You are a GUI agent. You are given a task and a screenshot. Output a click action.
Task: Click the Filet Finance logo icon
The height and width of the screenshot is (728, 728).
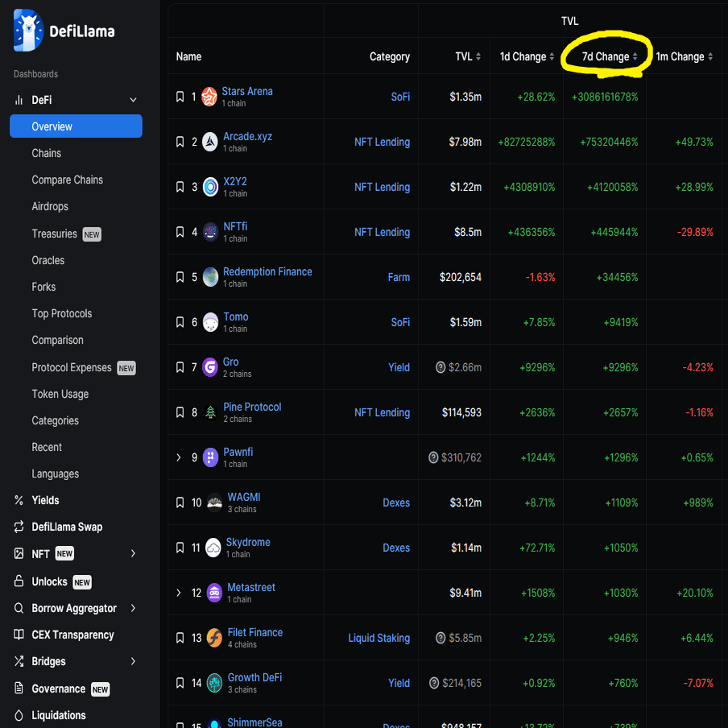coord(214,638)
